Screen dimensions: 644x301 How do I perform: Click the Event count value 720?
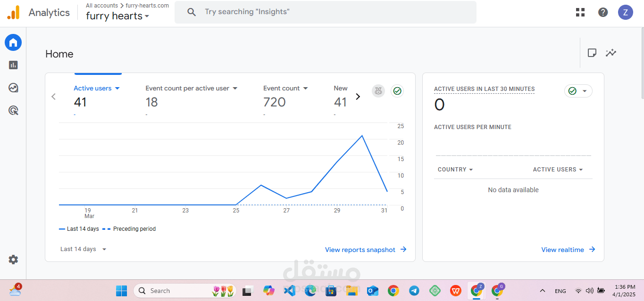275,102
